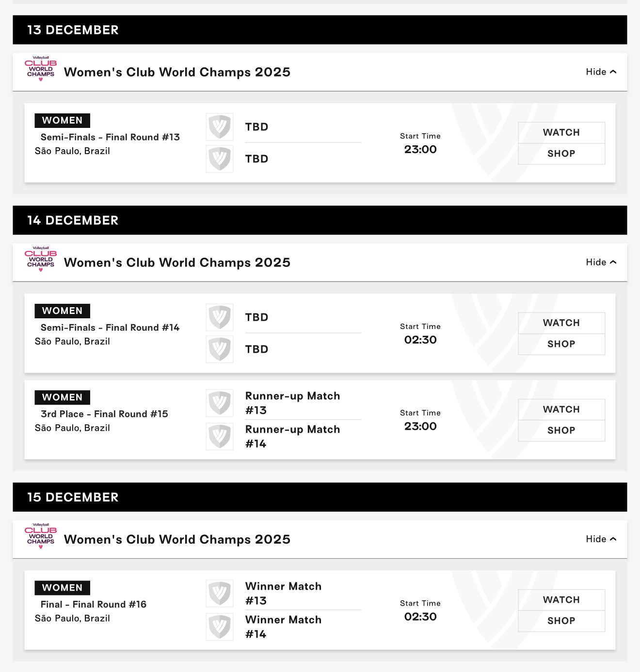Open the Final - Final Round #16 match details

point(93,604)
